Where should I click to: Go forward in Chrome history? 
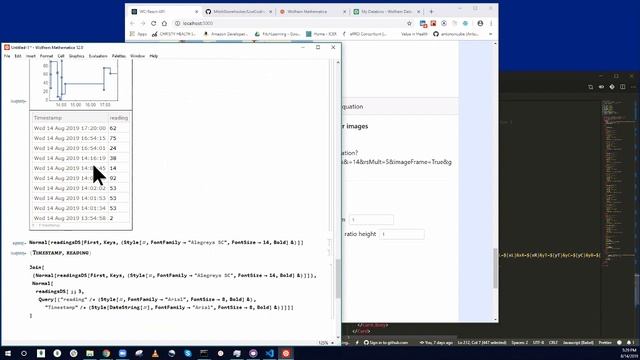[143, 23]
